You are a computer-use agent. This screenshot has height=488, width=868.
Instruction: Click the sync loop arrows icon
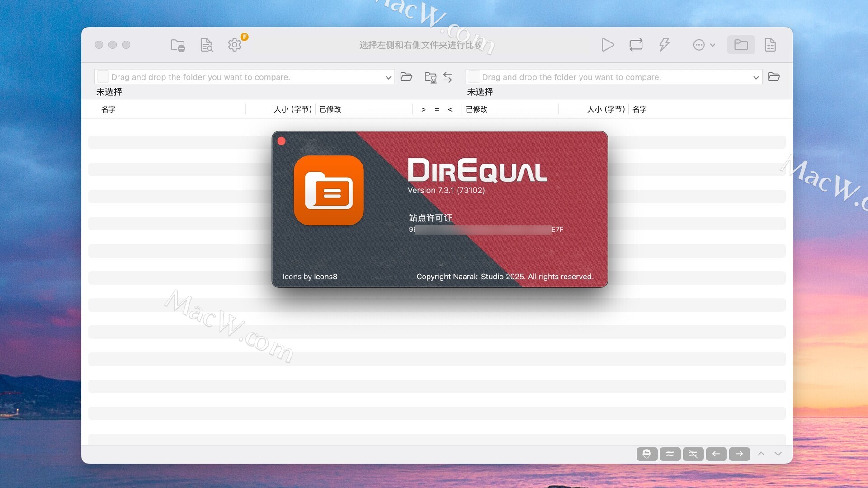(x=636, y=45)
